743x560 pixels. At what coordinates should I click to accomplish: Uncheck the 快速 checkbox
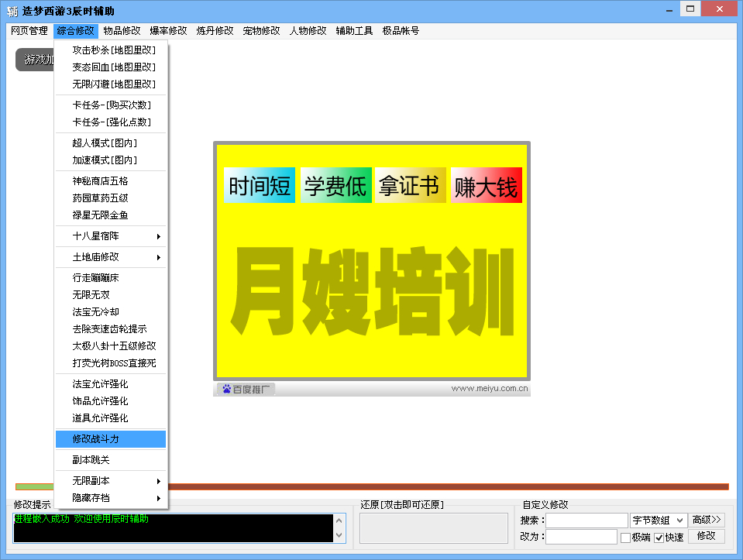[659, 538]
